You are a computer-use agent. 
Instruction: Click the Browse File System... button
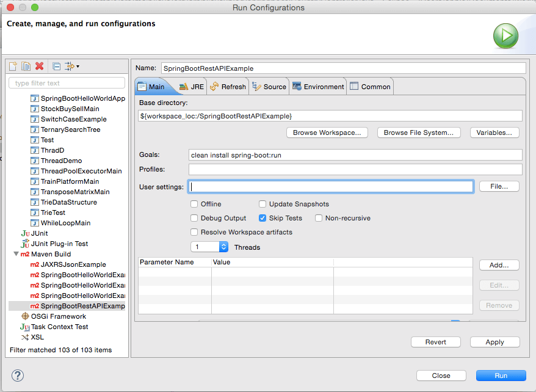click(419, 132)
